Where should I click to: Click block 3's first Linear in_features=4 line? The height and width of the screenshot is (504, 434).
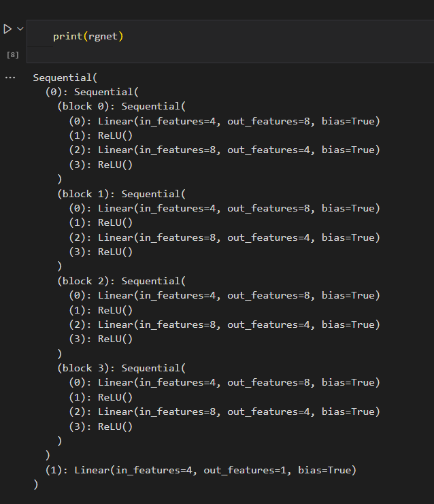click(224, 383)
